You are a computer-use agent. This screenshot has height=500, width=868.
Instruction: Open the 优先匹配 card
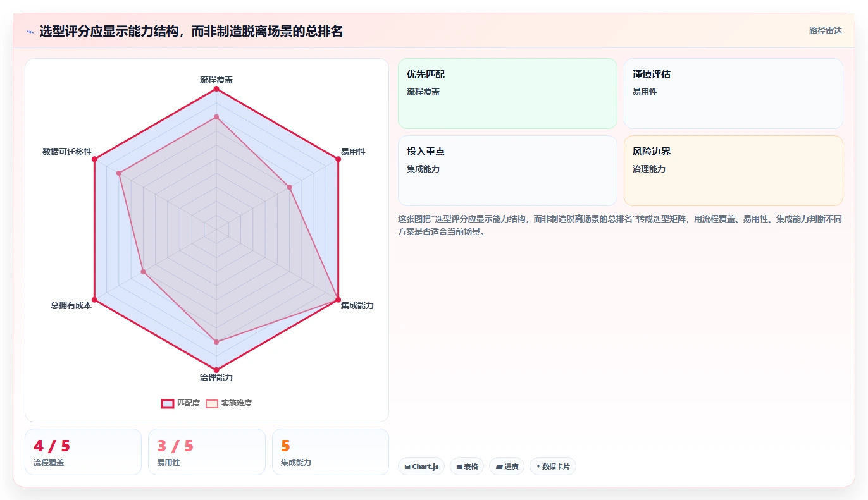point(507,94)
